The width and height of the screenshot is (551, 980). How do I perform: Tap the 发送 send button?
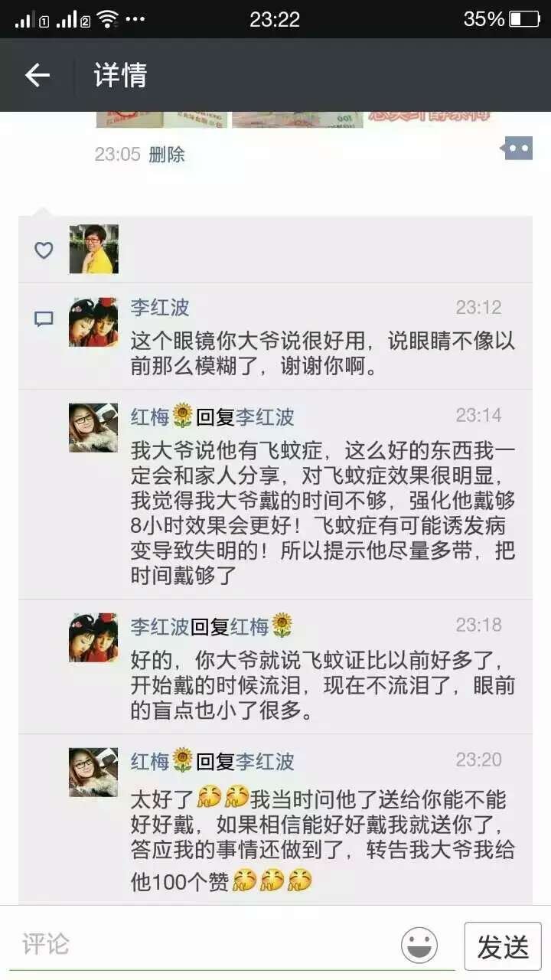[x=503, y=946]
